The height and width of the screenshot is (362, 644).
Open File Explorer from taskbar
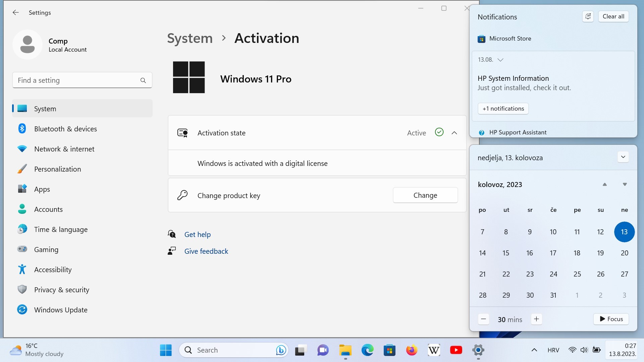coord(345,350)
